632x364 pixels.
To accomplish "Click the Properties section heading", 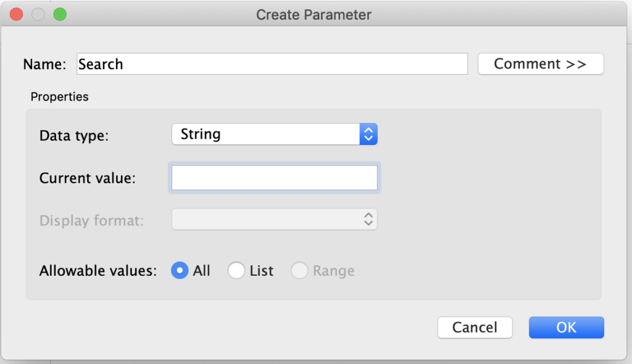I will (x=60, y=97).
